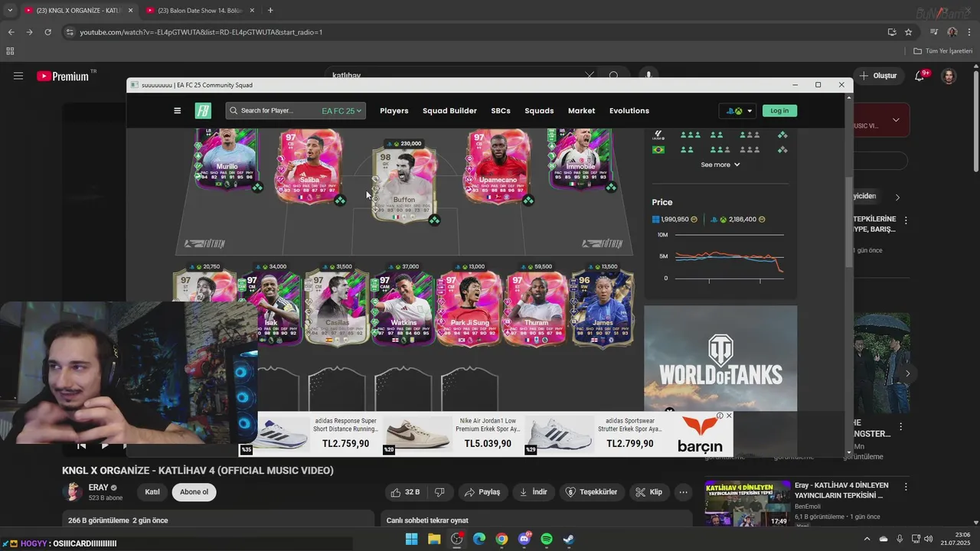Dislike the video with thumbs-down
The image size is (980, 551).
click(x=439, y=492)
